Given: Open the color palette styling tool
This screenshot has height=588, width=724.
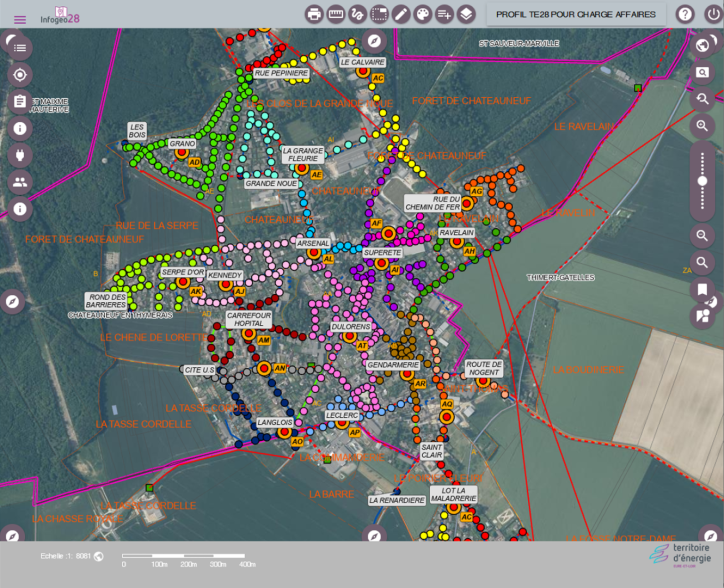Looking at the screenshot, I should pos(423,14).
